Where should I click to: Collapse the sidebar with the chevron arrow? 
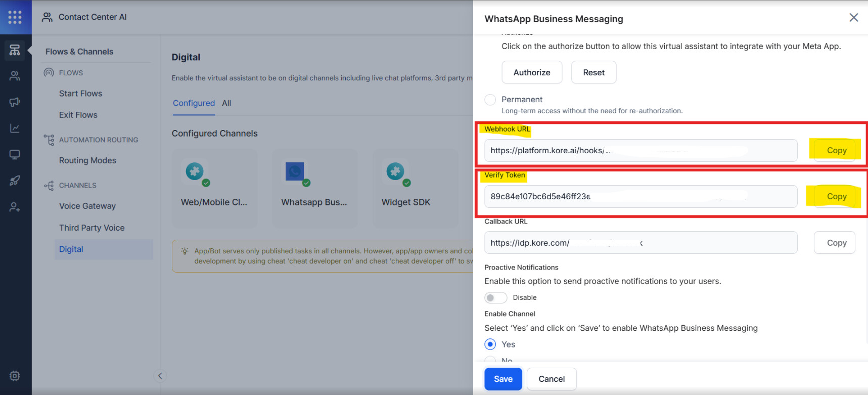(x=160, y=376)
